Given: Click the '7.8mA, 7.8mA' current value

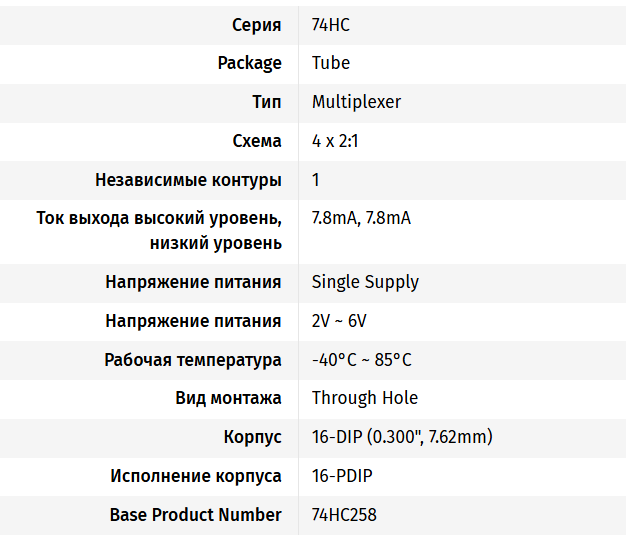Looking at the screenshot, I should [361, 218].
